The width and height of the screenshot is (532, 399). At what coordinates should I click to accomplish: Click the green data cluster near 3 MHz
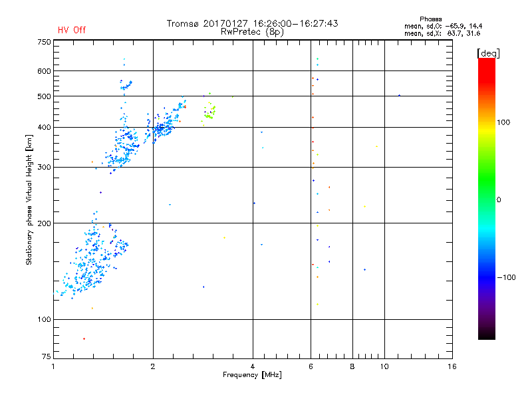(x=209, y=112)
